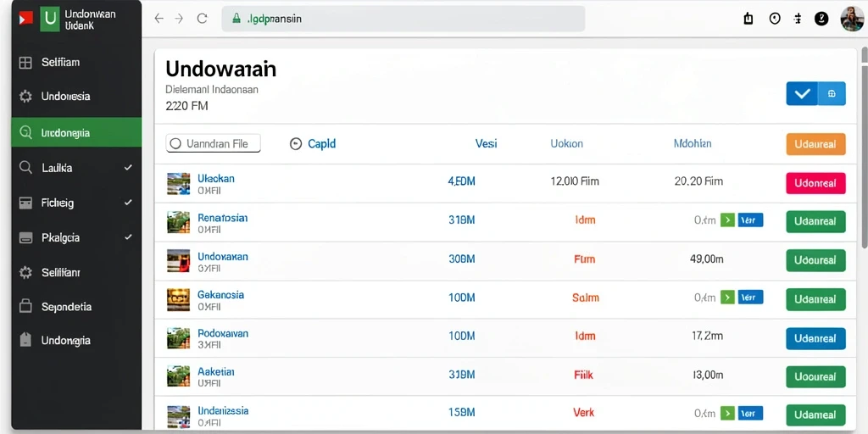Image resolution: width=868 pixels, height=434 pixels.
Task: Select the Capld radio option
Action: tap(296, 144)
